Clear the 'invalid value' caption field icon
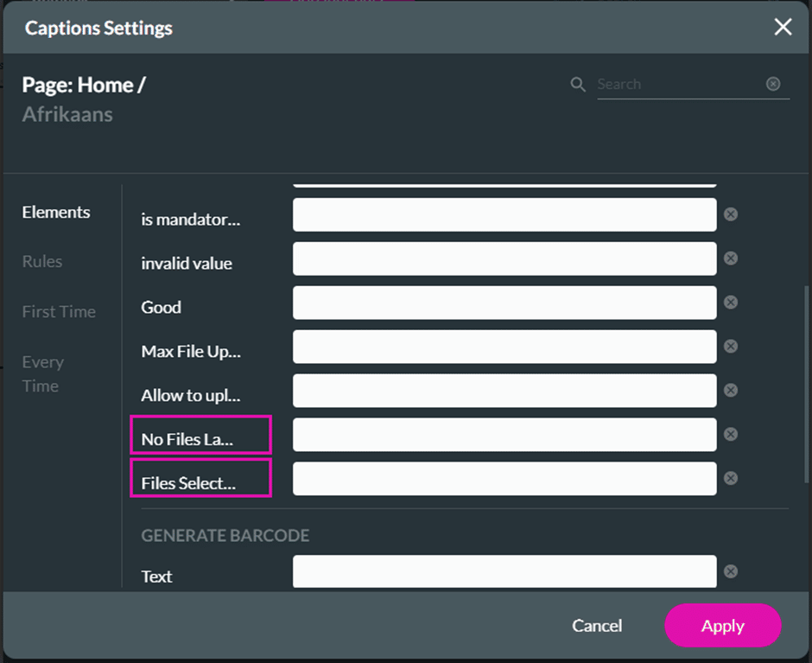 (x=731, y=258)
